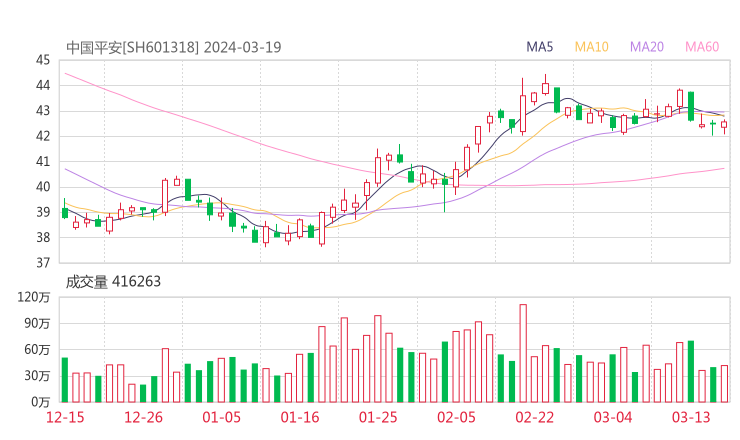740x440 pixels.
Task: Click the 37 price axis label
Action: click(43, 262)
